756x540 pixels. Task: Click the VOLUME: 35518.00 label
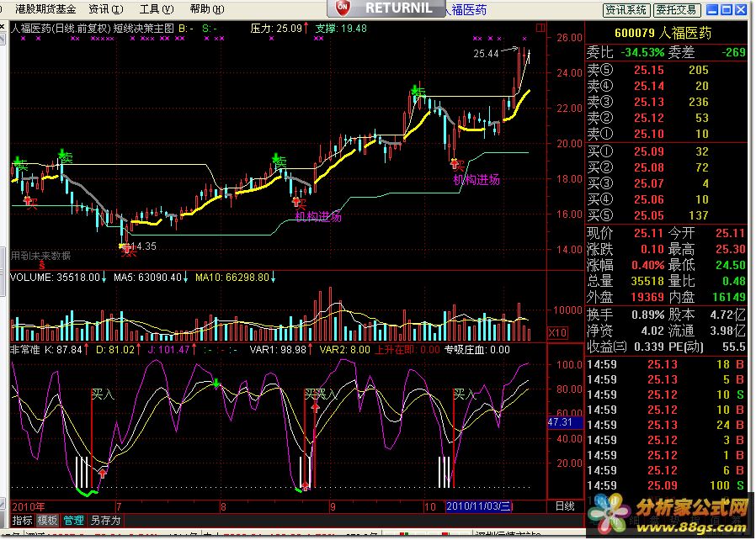[58, 278]
